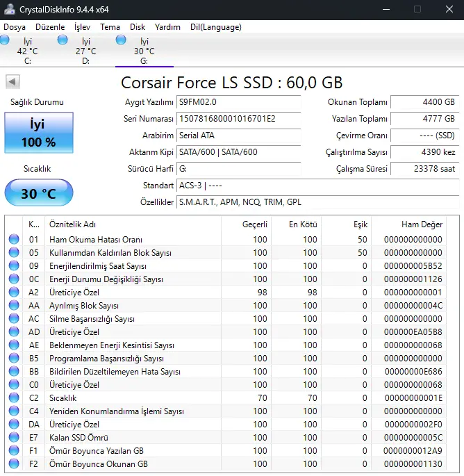Click the Öznitelik Adı column header

pyautogui.click(x=133, y=224)
